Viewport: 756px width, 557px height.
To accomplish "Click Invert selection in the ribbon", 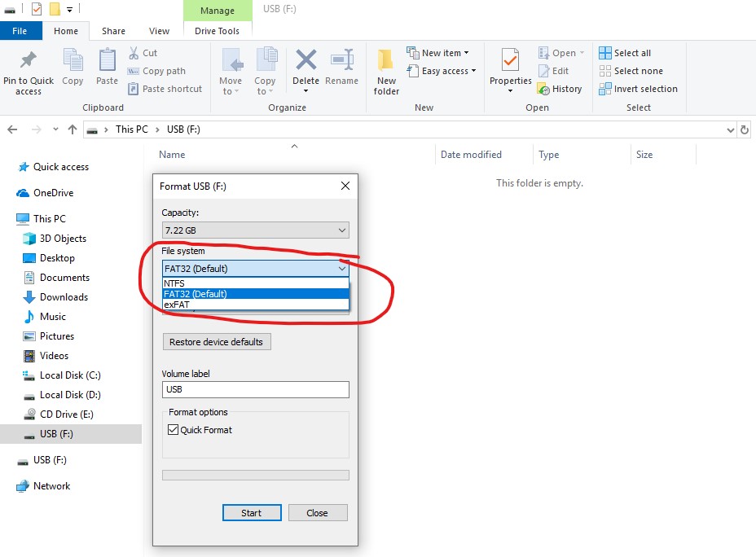I will (x=638, y=89).
